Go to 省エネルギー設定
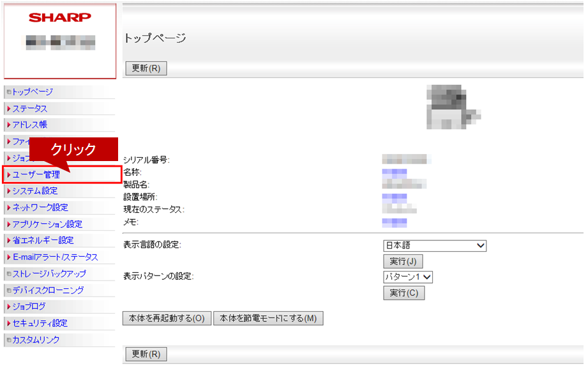Image resolution: width=588 pixels, height=370 pixels. pyautogui.click(x=43, y=240)
